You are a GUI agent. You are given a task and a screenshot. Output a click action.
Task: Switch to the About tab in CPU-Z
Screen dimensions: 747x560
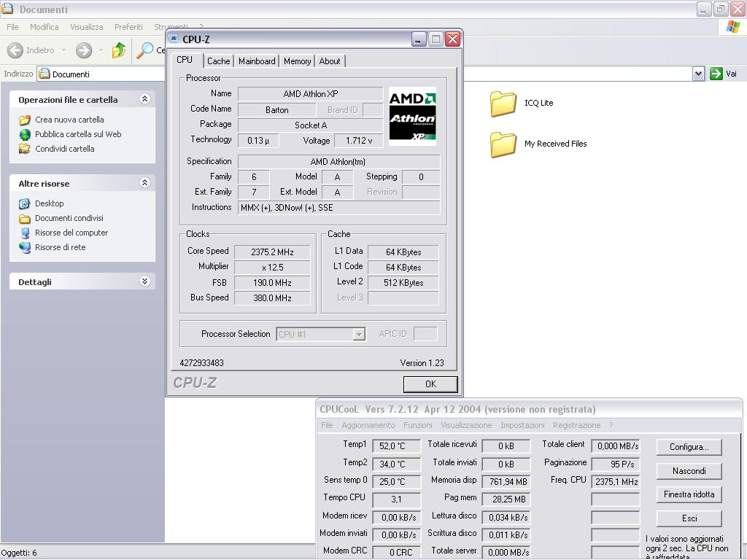click(330, 61)
